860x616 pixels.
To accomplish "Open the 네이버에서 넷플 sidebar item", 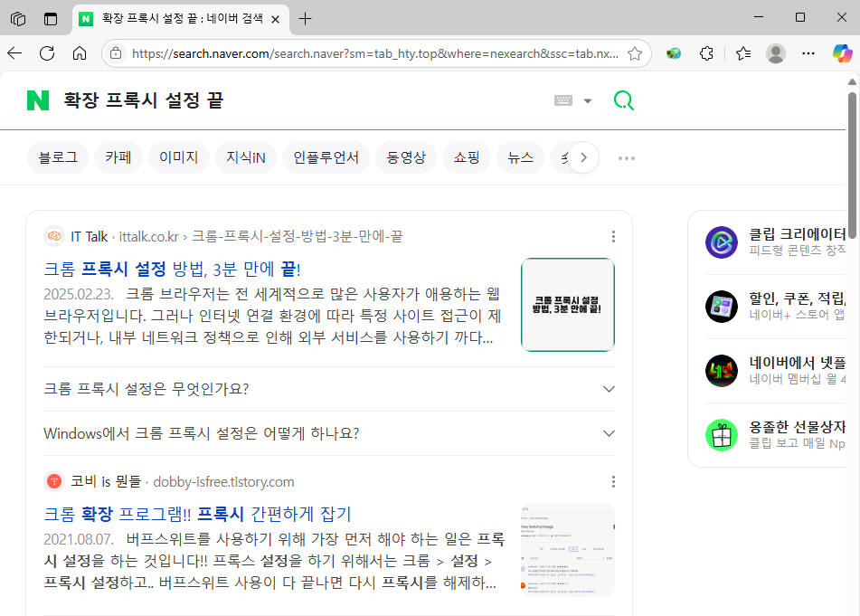I will pos(775,370).
